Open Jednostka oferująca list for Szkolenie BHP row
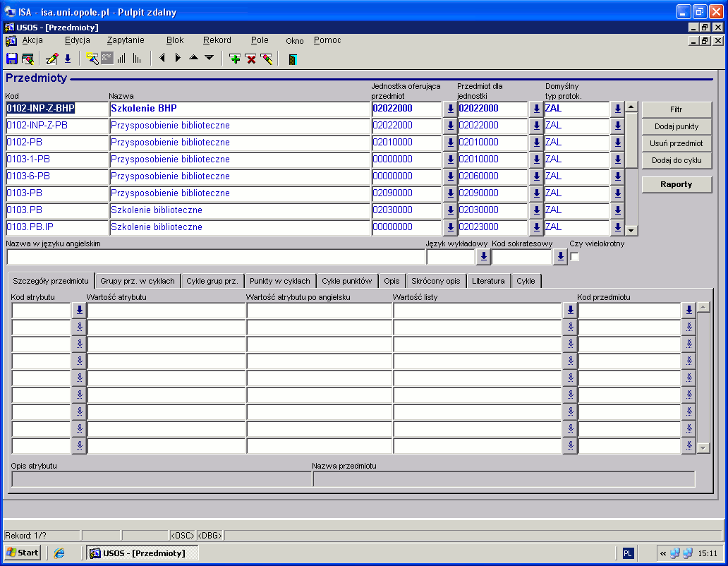 (x=450, y=109)
